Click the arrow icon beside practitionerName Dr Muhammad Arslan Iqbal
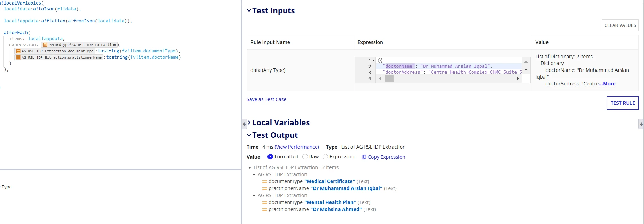Image resolution: width=644 pixels, height=224 pixels. click(x=265, y=188)
